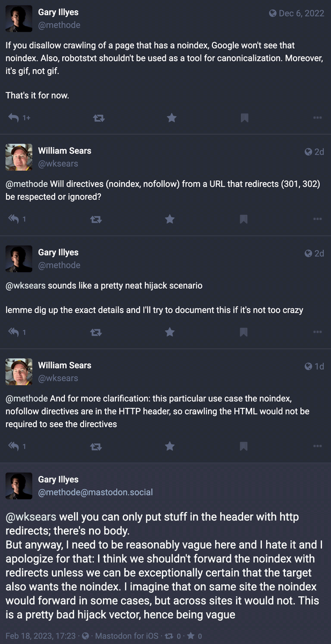
Task: Bookmark Gary Illyes' top post
Action: point(244,118)
